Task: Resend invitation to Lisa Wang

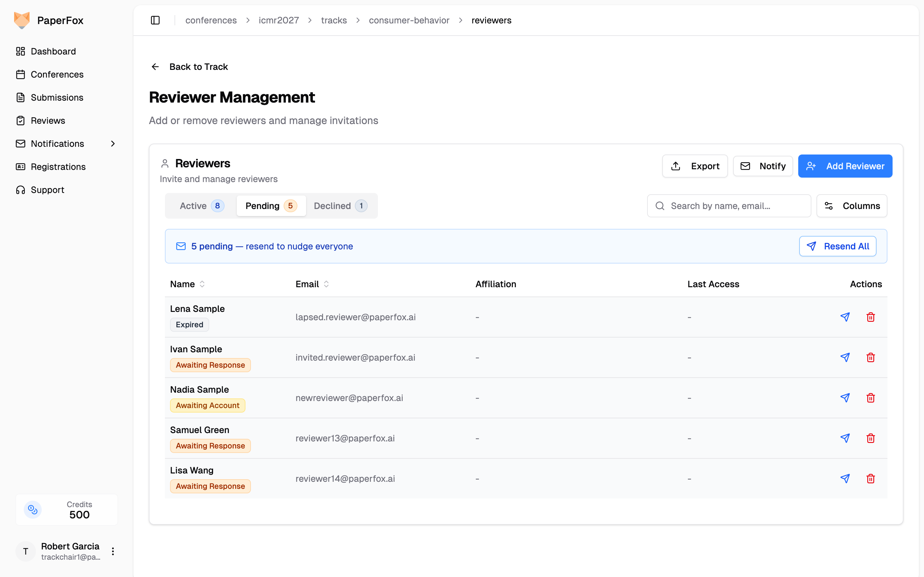Action: point(845,479)
